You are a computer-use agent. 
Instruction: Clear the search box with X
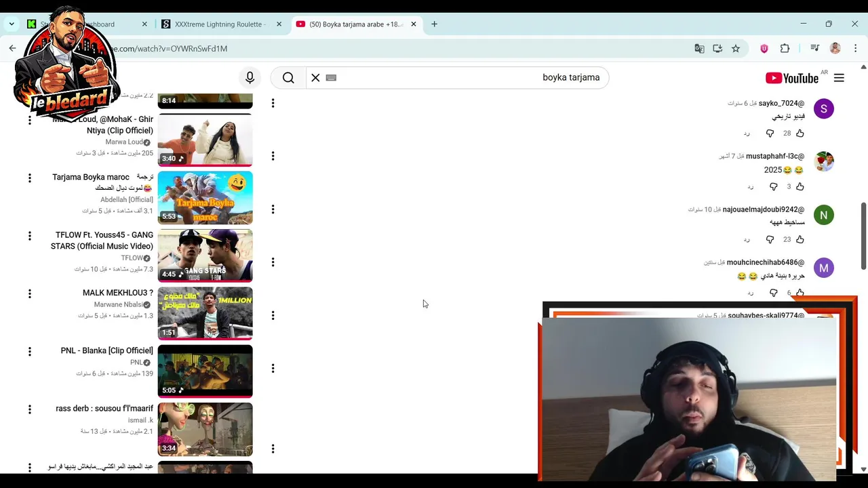[315, 78]
